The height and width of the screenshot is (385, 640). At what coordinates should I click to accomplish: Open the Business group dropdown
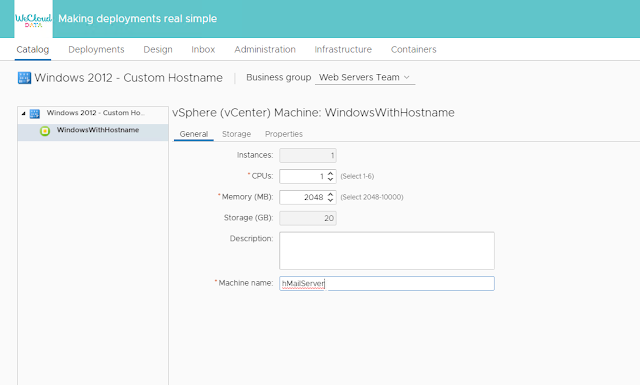[x=365, y=77]
